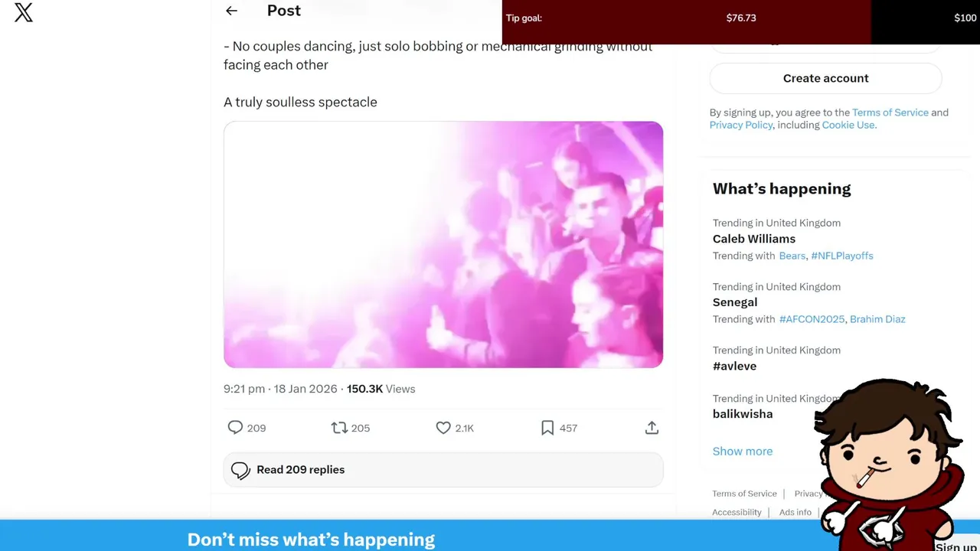
Task: Go back using the arrow icon
Action: tap(231, 11)
